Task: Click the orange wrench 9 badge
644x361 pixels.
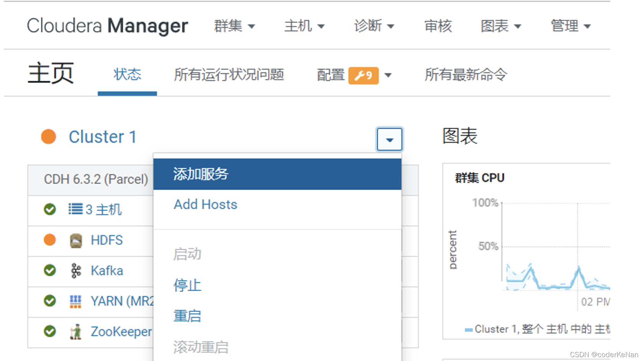Action: pyautogui.click(x=363, y=75)
